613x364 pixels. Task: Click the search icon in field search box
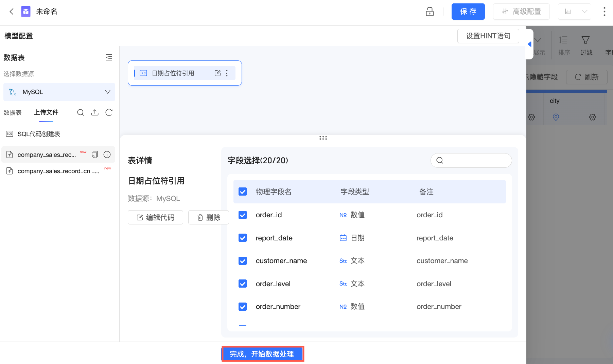coord(440,160)
